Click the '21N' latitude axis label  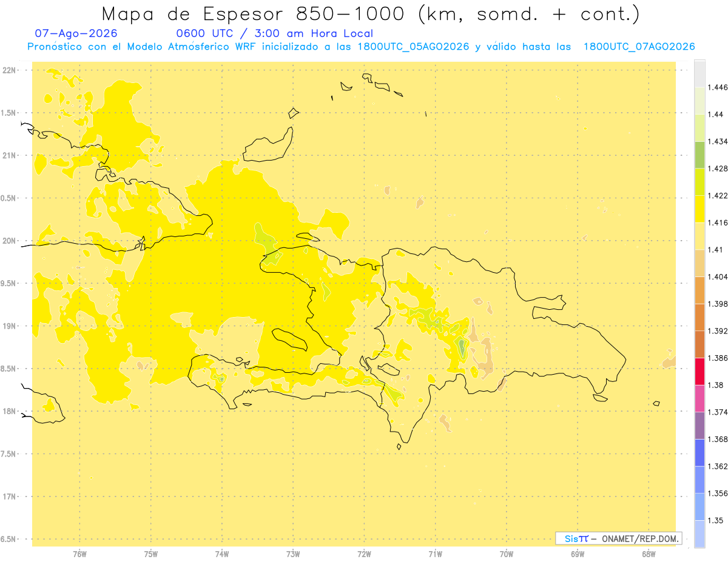click(10, 156)
